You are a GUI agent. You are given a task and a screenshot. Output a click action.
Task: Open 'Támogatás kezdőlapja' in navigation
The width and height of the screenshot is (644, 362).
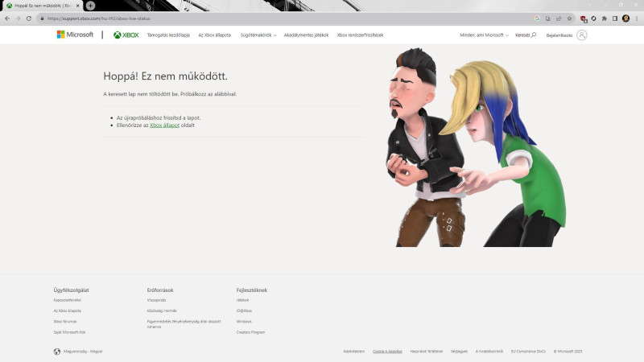click(x=168, y=35)
